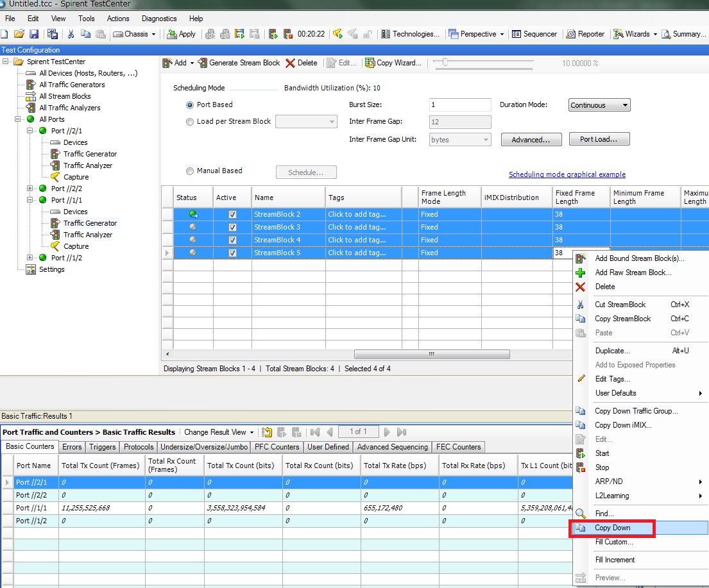Open the Chassis dropdown arrow

point(154,35)
